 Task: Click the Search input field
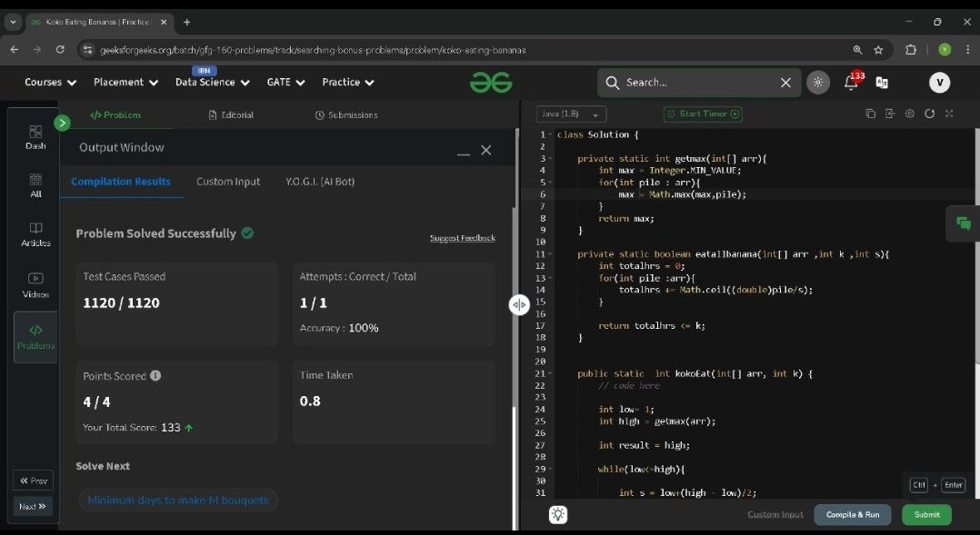(x=699, y=83)
